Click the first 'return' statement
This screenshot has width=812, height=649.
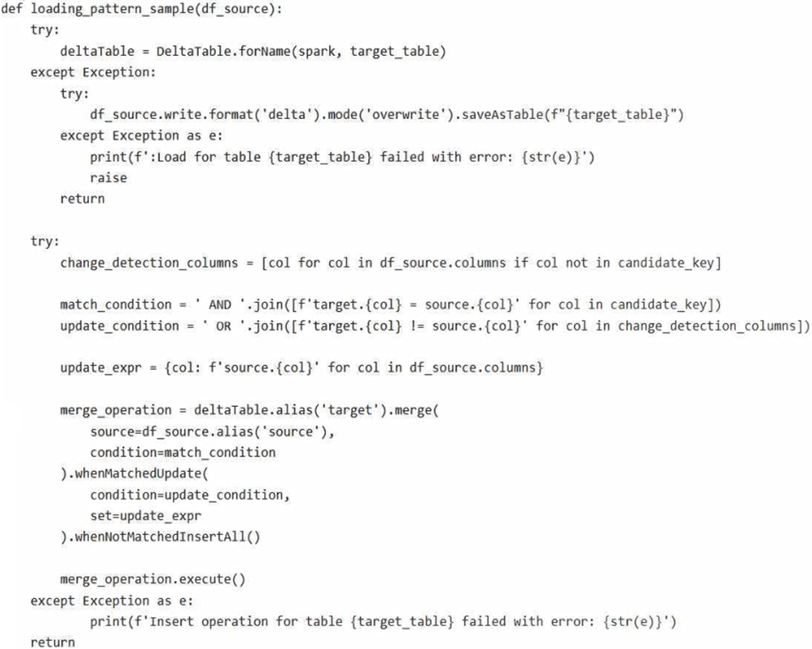(82, 199)
